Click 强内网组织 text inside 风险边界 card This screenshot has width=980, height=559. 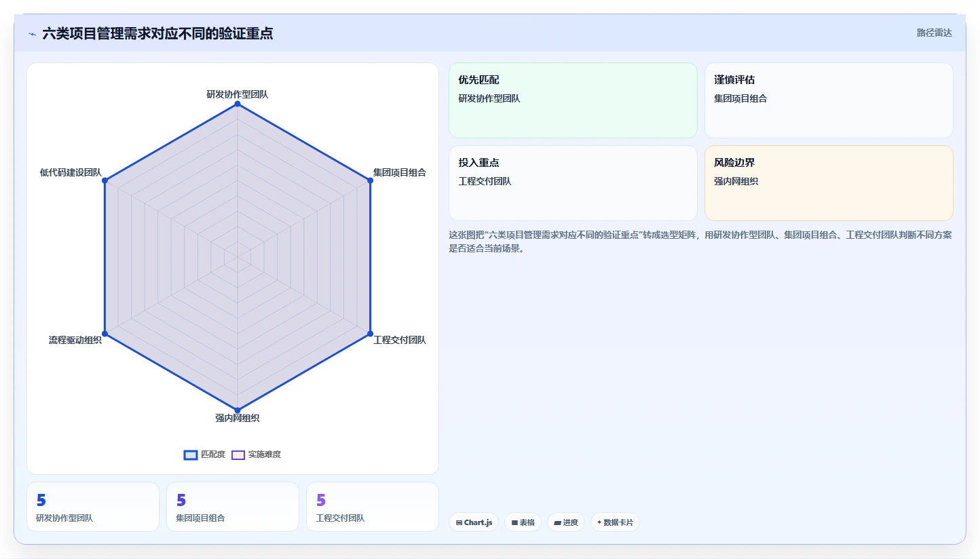[x=736, y=181]
